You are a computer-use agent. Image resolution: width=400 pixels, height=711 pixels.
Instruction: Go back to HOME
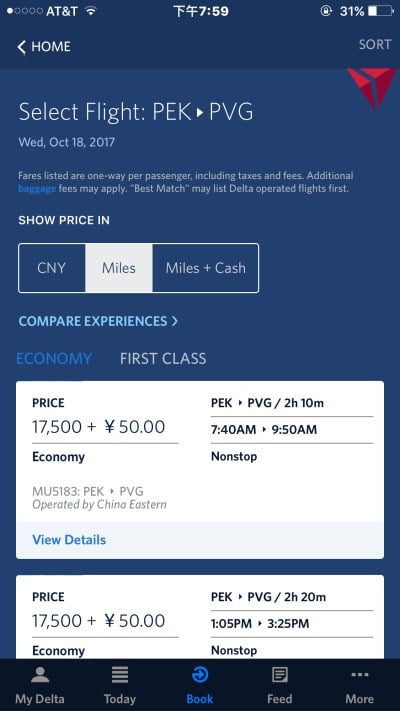pos(51,47)
